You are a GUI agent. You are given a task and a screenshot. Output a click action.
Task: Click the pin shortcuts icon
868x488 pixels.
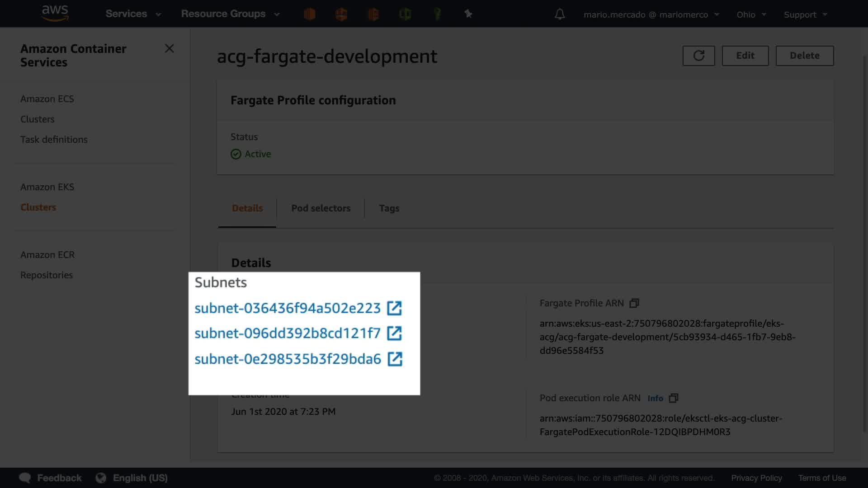point(468,14)
